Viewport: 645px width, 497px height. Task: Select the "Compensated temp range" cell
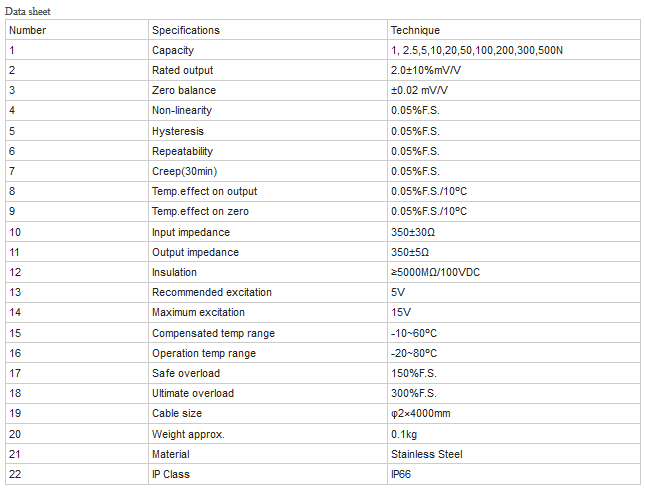[213, 333]
